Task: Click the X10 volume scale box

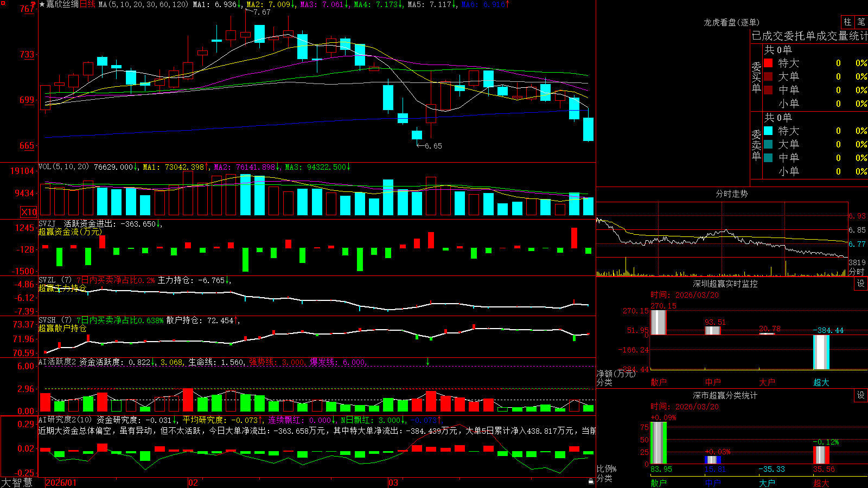Action: click(29, 212)
